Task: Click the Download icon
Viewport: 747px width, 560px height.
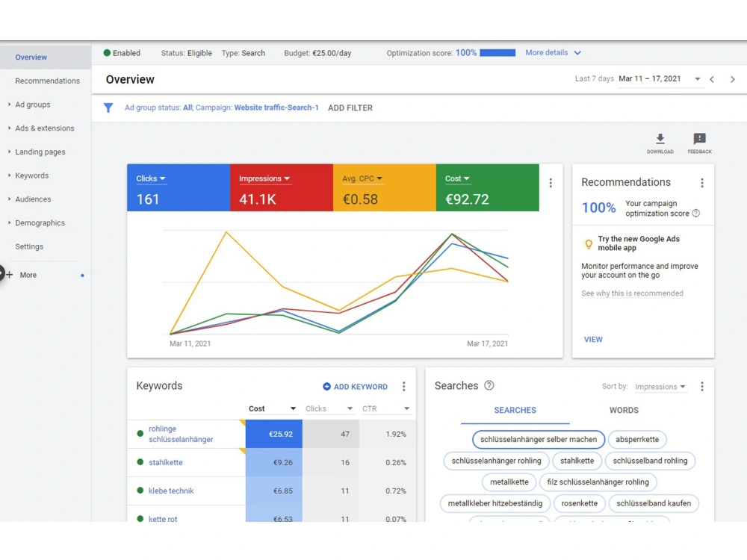Action: pyautogui.click(x=660, y=139)
